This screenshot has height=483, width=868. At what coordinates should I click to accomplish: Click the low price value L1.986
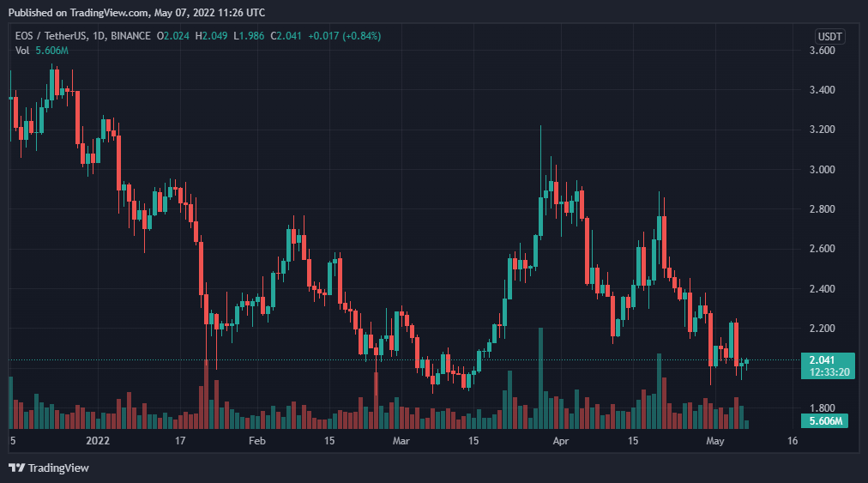pos(249,36)
